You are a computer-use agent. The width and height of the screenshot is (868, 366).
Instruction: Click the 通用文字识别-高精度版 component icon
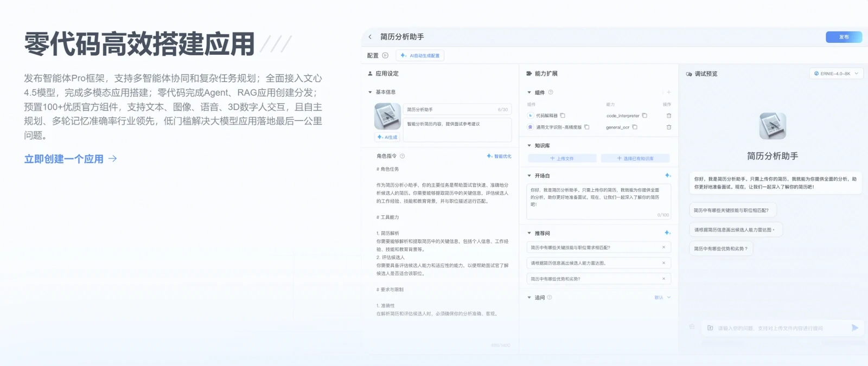click(531, 127)
